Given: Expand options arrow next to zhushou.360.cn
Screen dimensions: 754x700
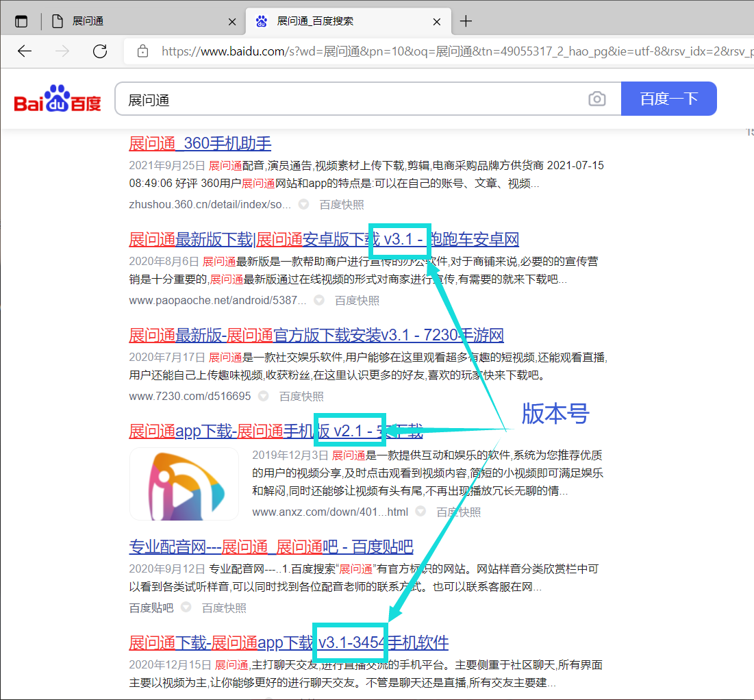Looking at the screenshot, I should (x=303, y=205).
